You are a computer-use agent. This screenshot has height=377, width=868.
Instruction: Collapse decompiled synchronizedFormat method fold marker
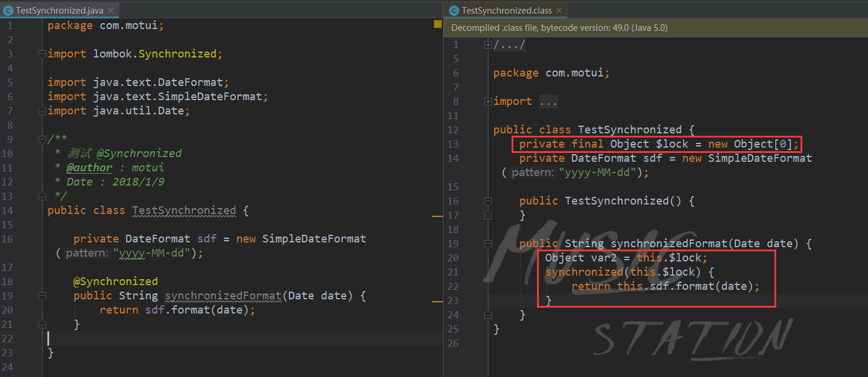point(488,244)
